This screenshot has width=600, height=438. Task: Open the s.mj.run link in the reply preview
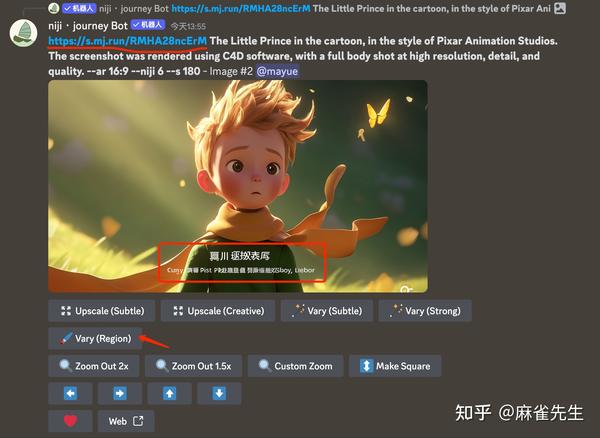coord(241,8)
